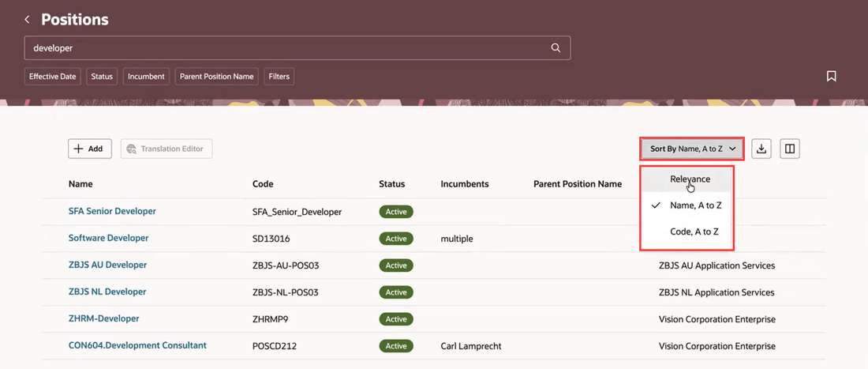868x369 pixels.
Task: Click the Add button
Action: click(x=90, y=149)
